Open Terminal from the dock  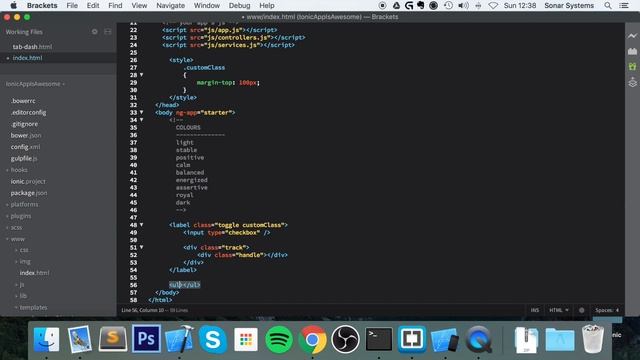click(x=379, y=339)
